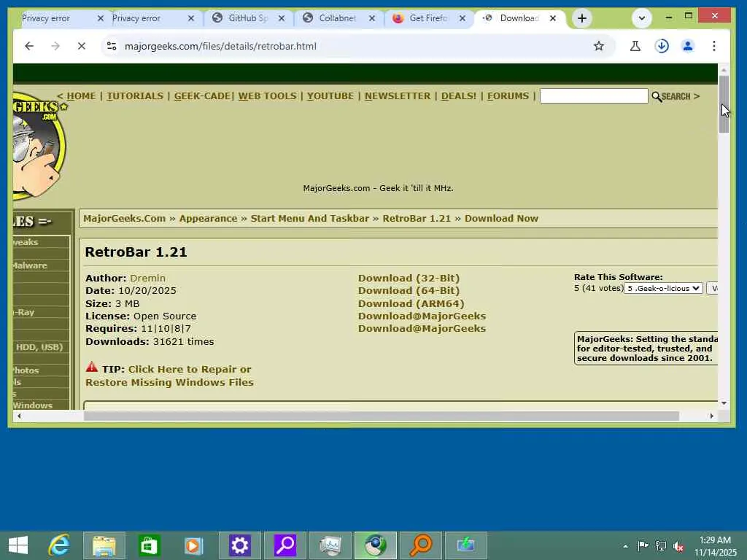
Task: Expand the tab search chevron
Action: tap(642, 18)
